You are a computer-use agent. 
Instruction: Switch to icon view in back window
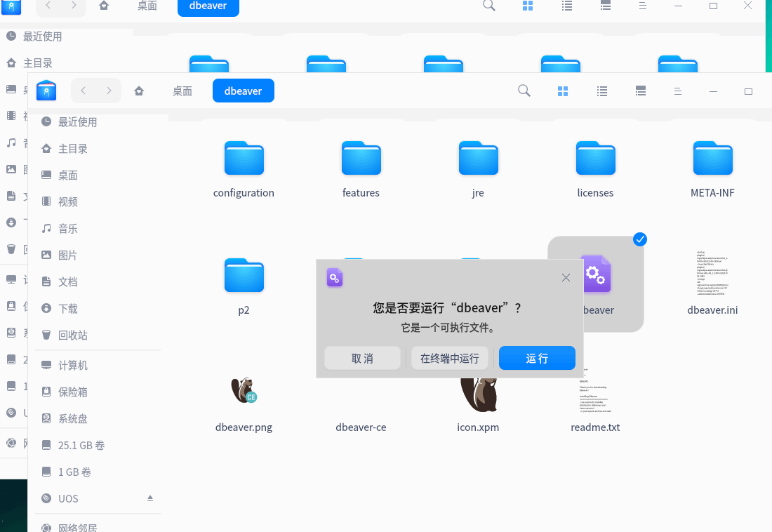(x=528, y=6)
